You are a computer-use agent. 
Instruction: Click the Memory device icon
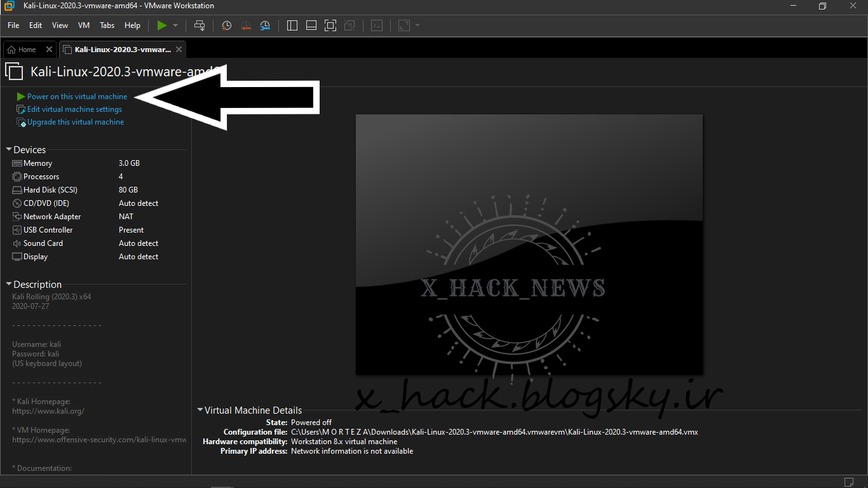tap(17, 163)
